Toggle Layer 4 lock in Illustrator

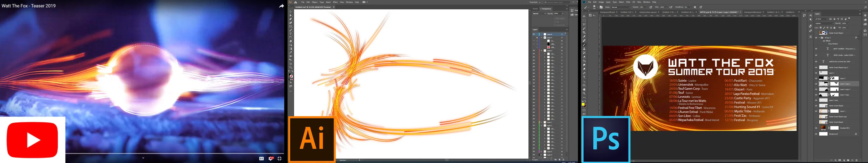(x=537, y=38)
